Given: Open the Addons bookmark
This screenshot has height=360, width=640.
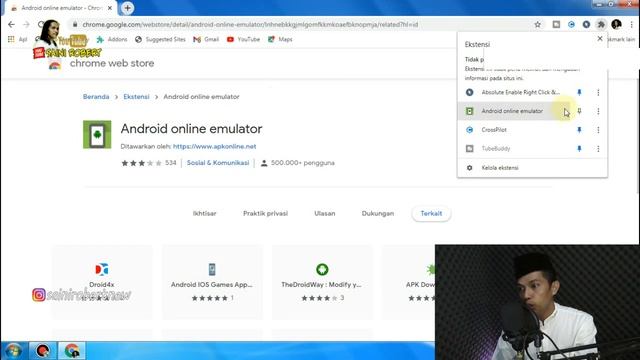Looking at the screenshot, I should (112, 40).
